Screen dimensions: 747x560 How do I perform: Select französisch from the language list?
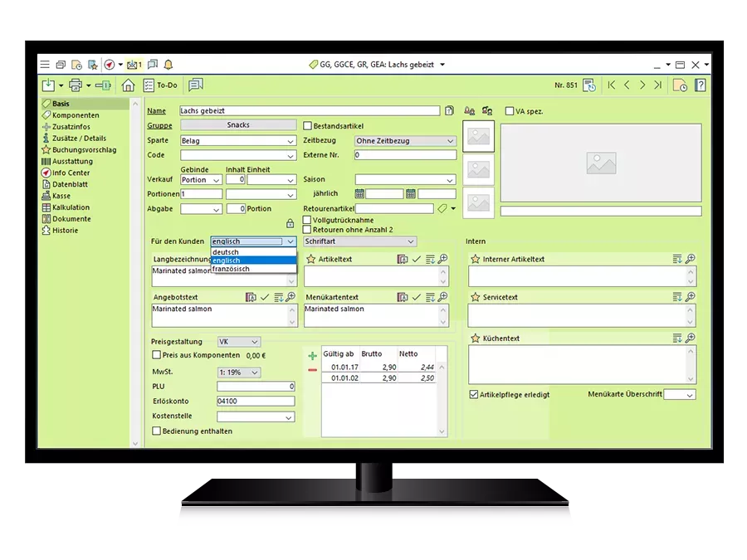tap(231, 269)
